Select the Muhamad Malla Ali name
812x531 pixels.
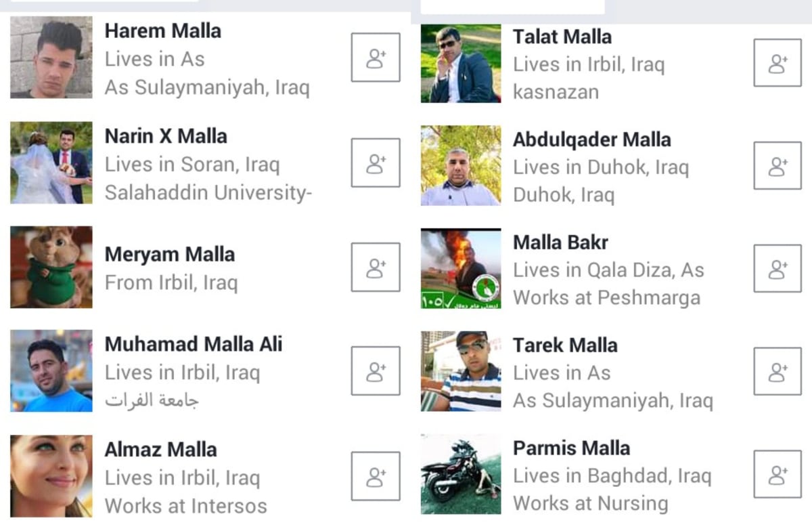click(x=194, y=344)
